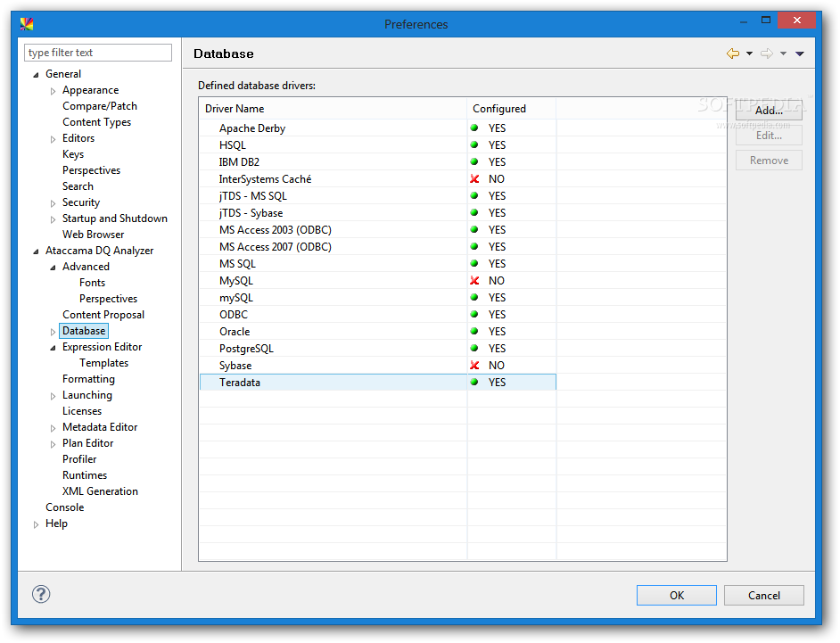Click green status icon for Teradata
840x643 pixels.
(x=474, y=382)
